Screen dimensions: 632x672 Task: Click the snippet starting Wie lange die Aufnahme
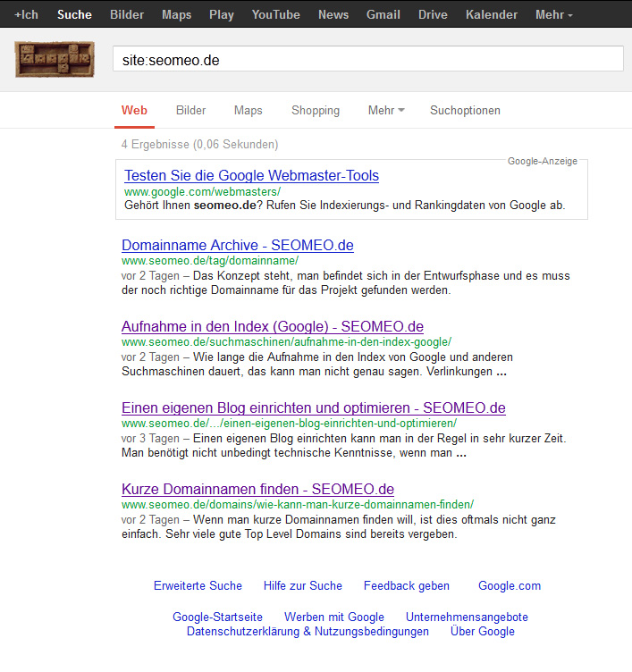[x=317, y=365]
